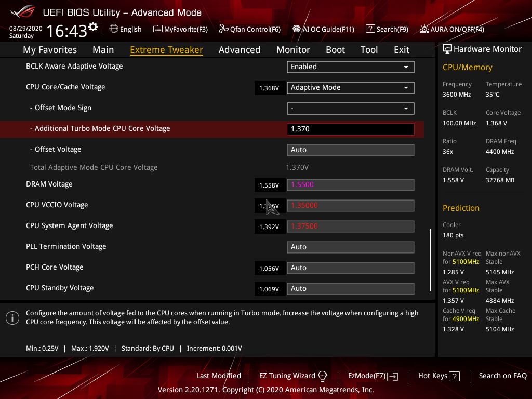
Task: Click the AI OC Guide brain icon
Action: tap(297, 29)
